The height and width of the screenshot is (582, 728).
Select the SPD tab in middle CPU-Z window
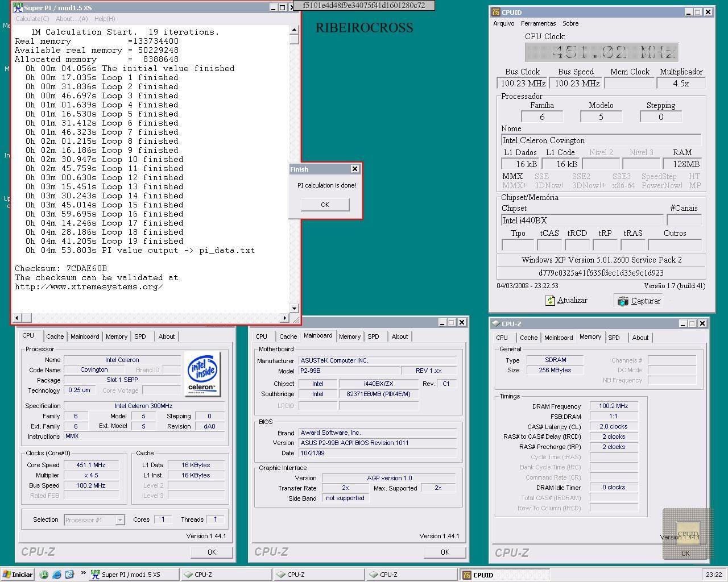373,336
